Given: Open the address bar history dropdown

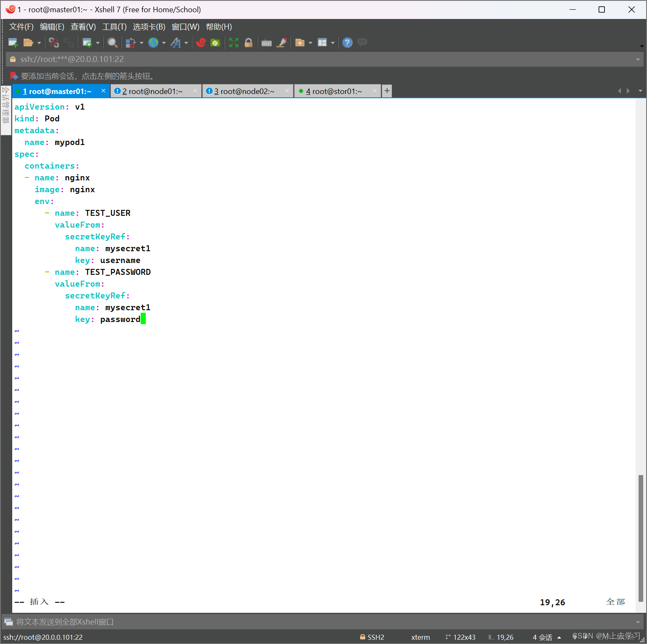Looking at the screenshot, I should pyautogui.click(x=638, y=59).
